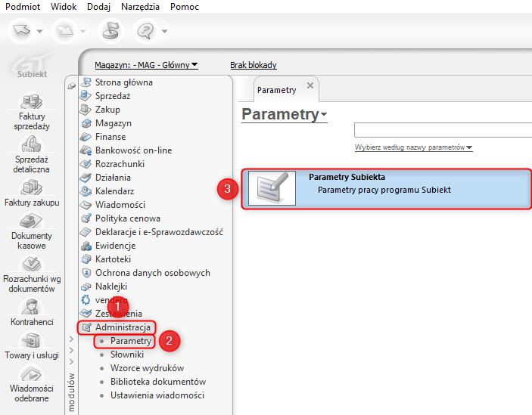Click Kalendarz clock icon
This screenshot has height=415, width=532.
86,191
